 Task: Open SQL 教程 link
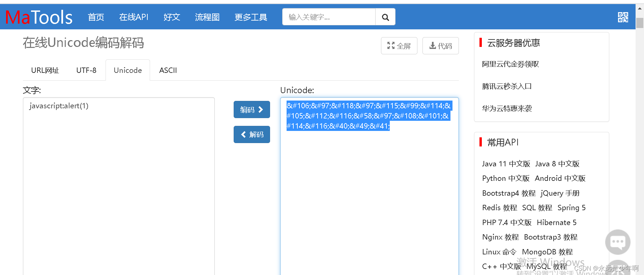click(x=537, y=208)
